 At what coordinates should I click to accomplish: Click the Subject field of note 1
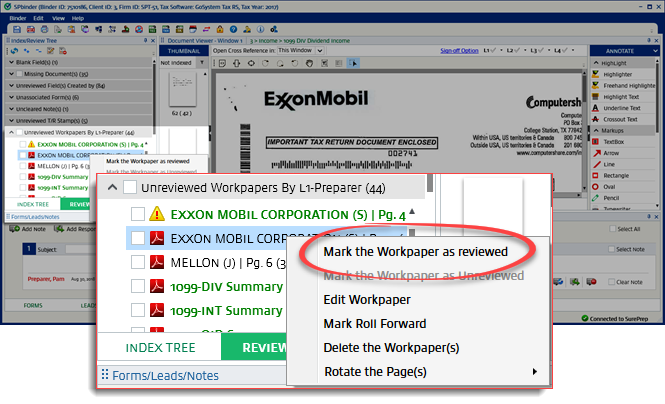(x=81, y=249)
